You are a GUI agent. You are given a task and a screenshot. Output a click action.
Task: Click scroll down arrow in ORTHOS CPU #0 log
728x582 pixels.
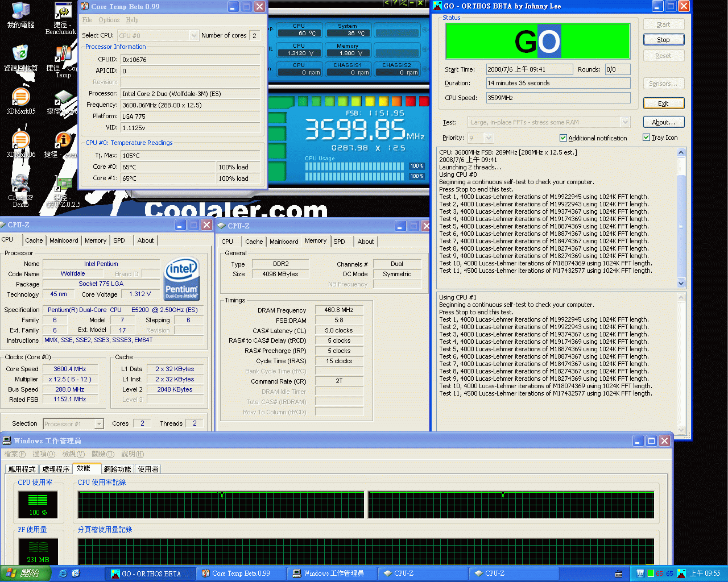pos(681,283)
